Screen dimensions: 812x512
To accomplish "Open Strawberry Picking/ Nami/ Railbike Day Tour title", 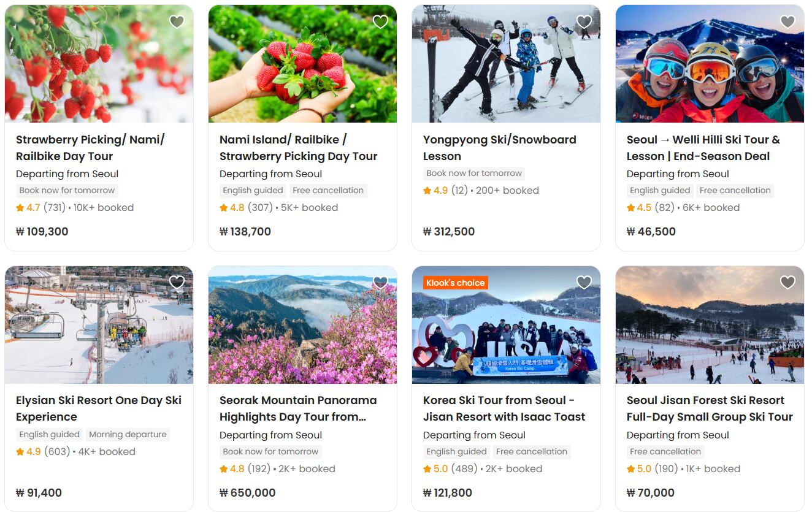I will pos(90,148).
